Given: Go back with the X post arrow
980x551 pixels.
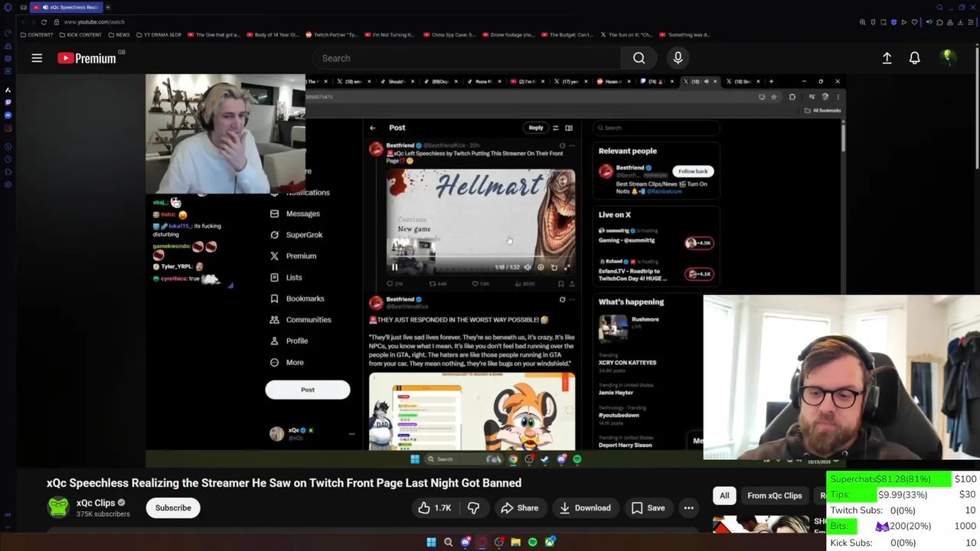Looking at the screenshot, I should pos(372,128).
